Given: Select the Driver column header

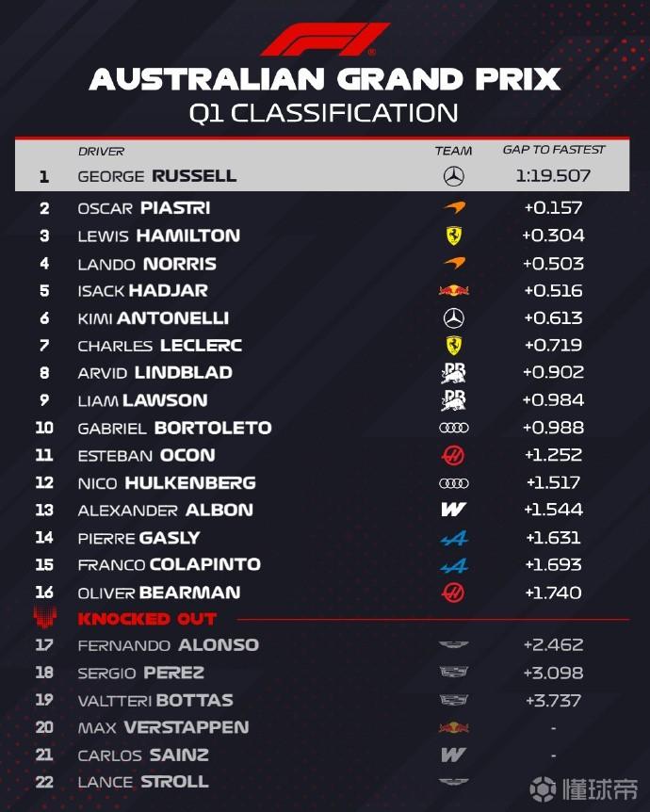Looking at the screenshot, I should [101, 151].
